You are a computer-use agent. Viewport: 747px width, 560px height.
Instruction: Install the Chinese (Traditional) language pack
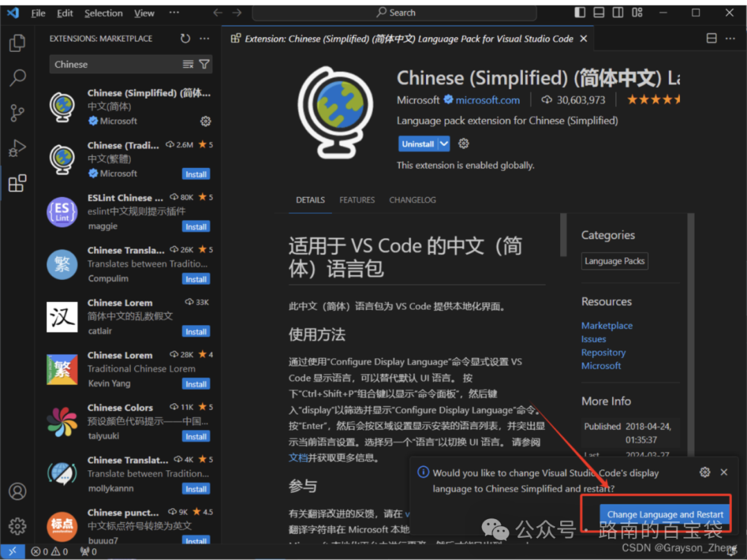(x=196, y=174)
